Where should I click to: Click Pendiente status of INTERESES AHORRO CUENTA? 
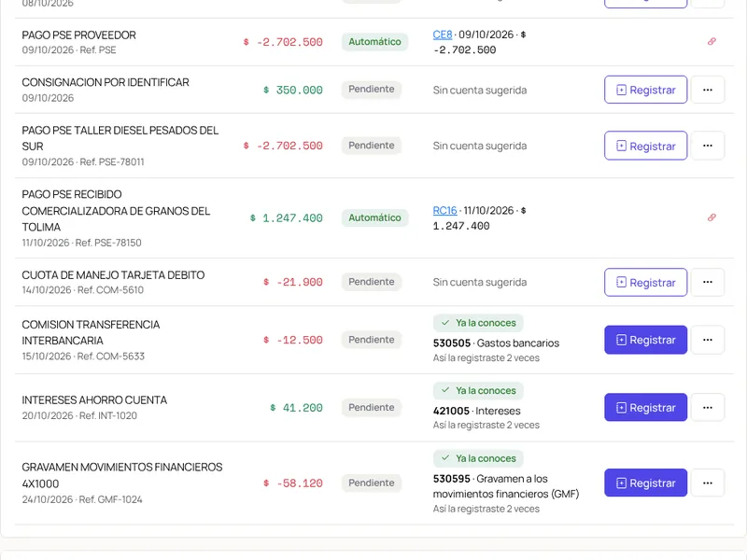[x=371, y=408]
